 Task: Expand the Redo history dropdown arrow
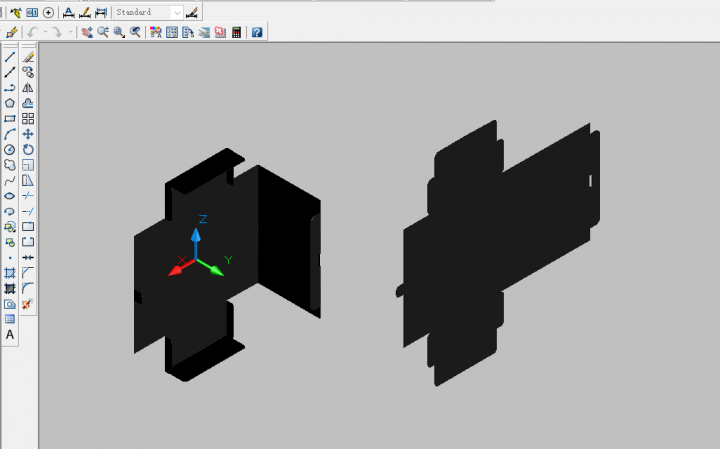[x=70, y=32]
